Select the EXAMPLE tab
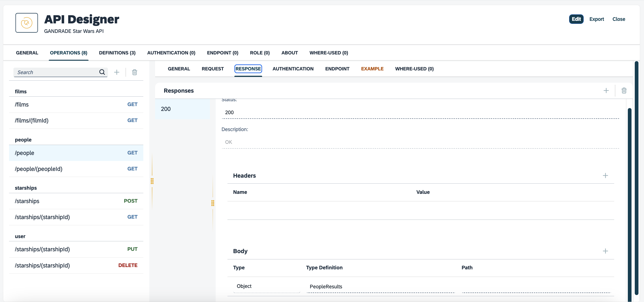Screen dimensions: 644x302 pos(372,68)
